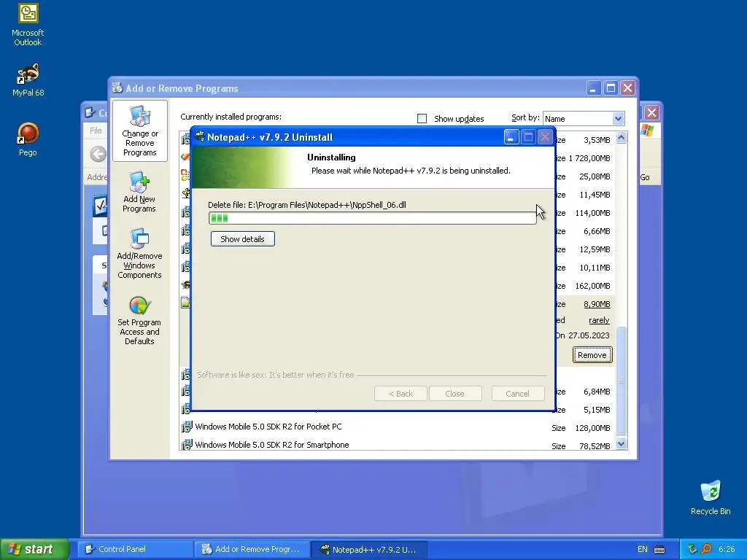Image resolution: width=747 pixels, height=560 pixels.
Task: Click Cancel button in Notepad++ Uninstall
Action: coord(517,394)
